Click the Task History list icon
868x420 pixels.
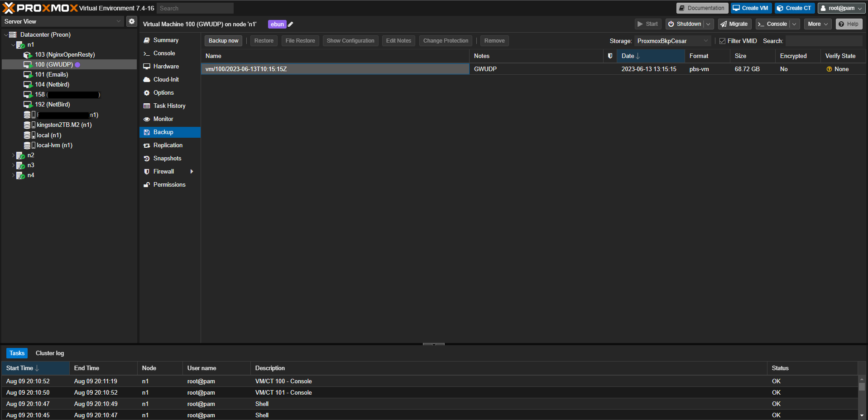click(147, 106)
